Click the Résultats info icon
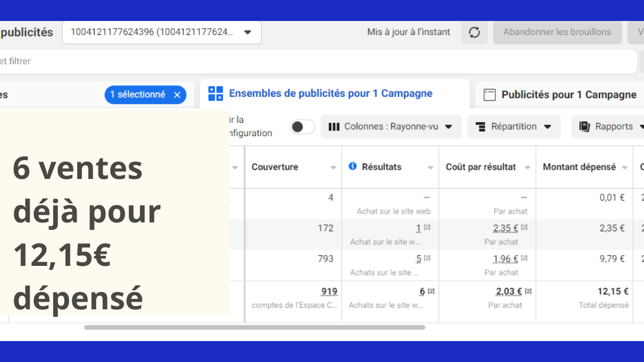Screen dimensions: 644x362 [x=353, y=167]
